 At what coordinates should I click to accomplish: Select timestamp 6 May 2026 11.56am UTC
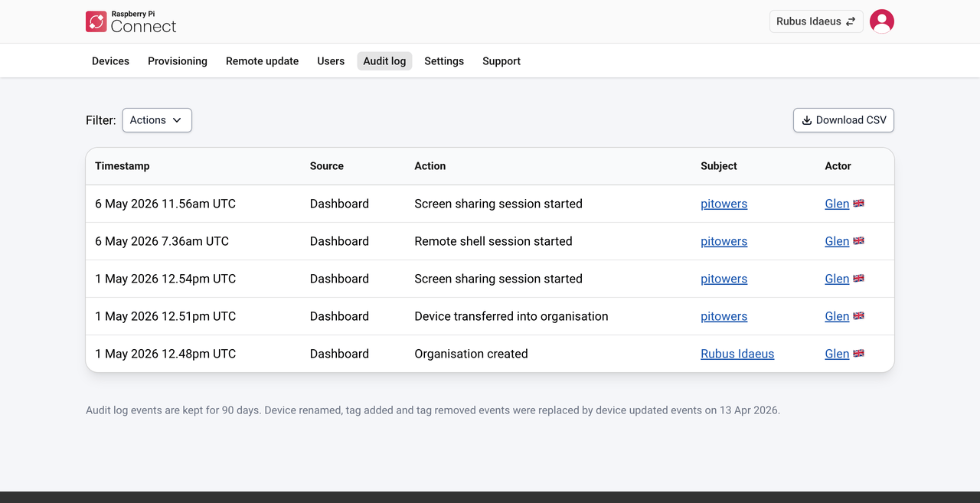coord(165,204)
